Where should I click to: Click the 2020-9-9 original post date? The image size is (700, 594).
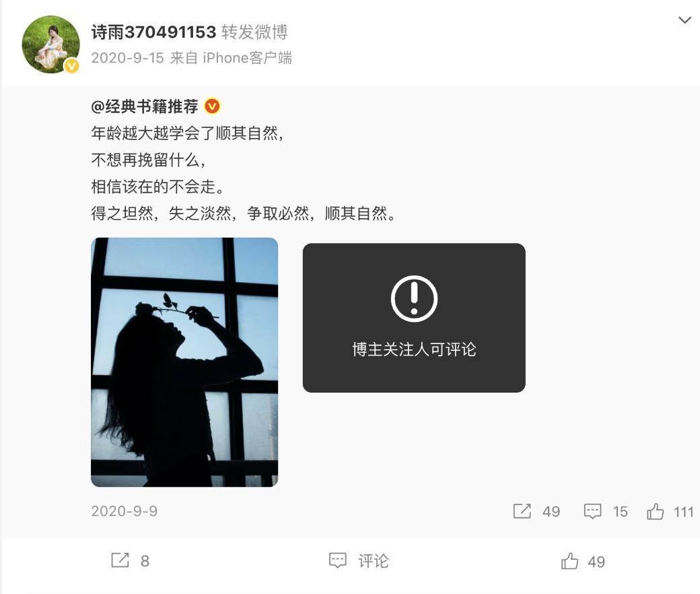click(124, 511)
